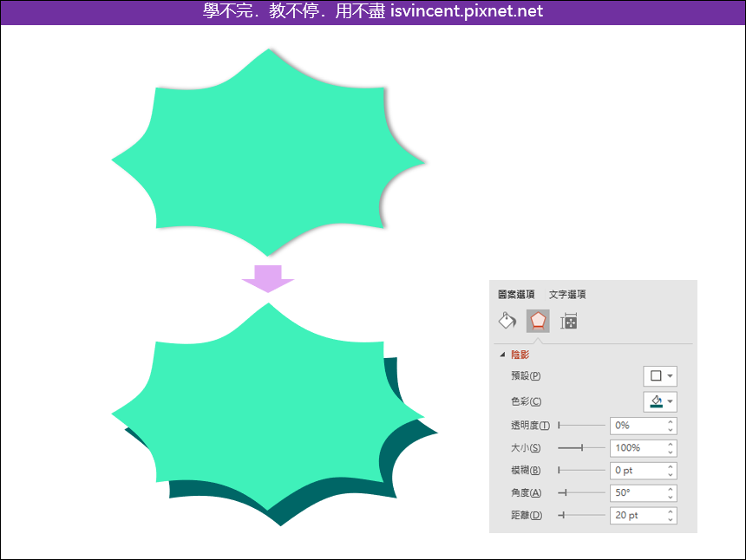Open the 預設 shadow preset dropdown
Image resolution: width=746 pixels, height=560 pixels.
tap(660, 376)
